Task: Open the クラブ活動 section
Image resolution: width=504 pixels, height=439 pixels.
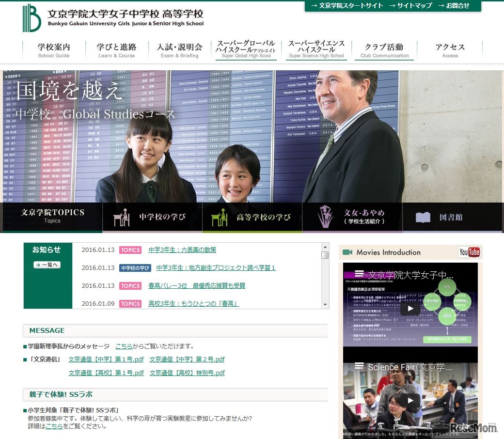Action: pos(384,48)
